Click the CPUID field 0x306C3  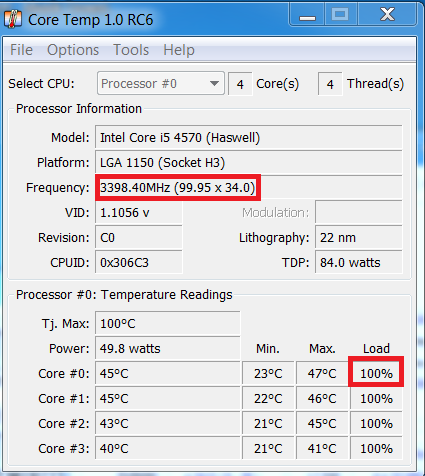pyautogui.click(x=139, y=262)
